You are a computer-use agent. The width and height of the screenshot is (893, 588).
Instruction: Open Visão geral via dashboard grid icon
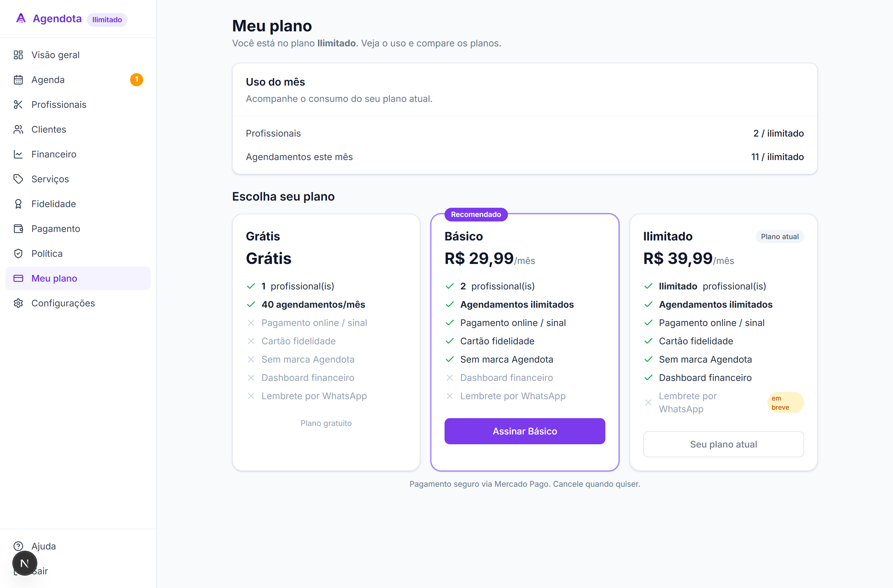pyautogui.click(x=18, y=55)
